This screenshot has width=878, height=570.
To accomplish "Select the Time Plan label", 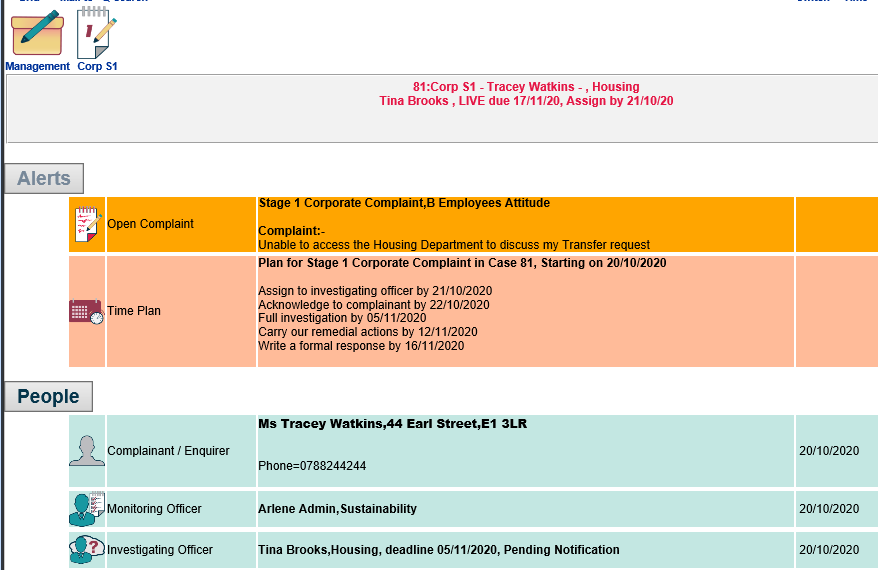I will tap(134, 311).
